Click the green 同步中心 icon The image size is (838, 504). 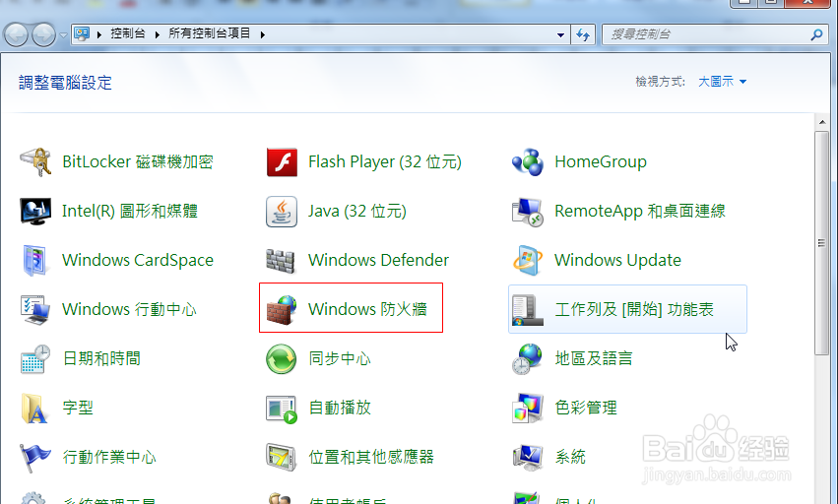tap(281, 359)
